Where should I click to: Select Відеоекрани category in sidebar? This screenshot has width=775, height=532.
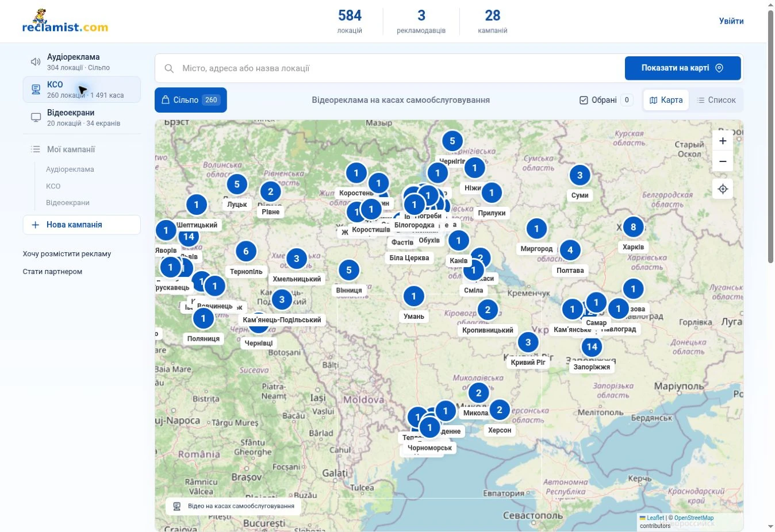click(x=82, y=118)
